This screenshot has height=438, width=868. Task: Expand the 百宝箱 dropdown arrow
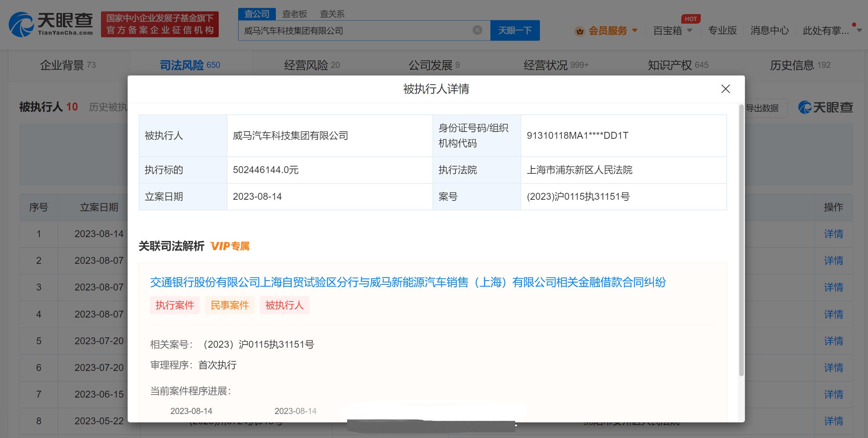click(x=689, y=30)
